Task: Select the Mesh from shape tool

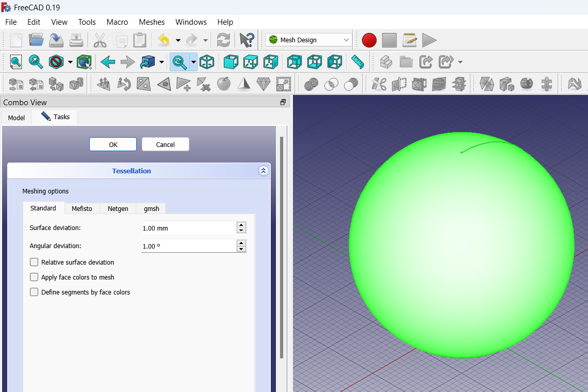Action: click(56, 84)
